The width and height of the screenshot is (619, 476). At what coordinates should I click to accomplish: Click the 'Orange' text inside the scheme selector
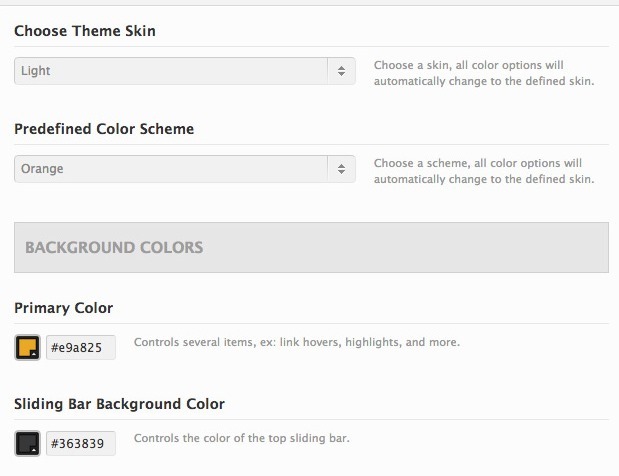pos(42,169)
